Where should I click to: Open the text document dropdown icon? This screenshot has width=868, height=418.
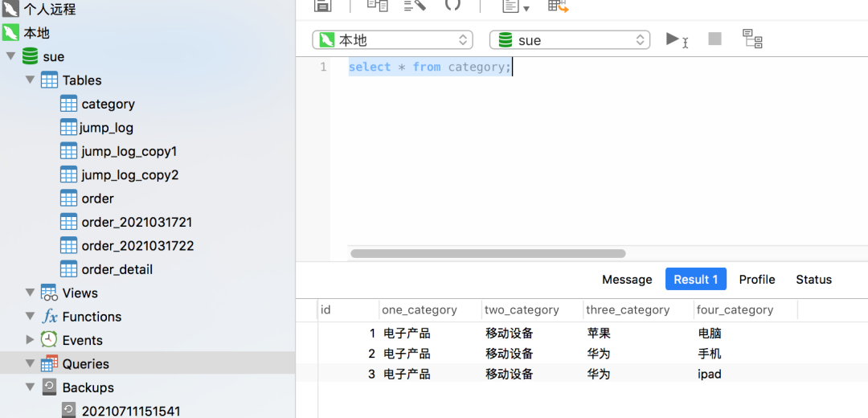515,6
